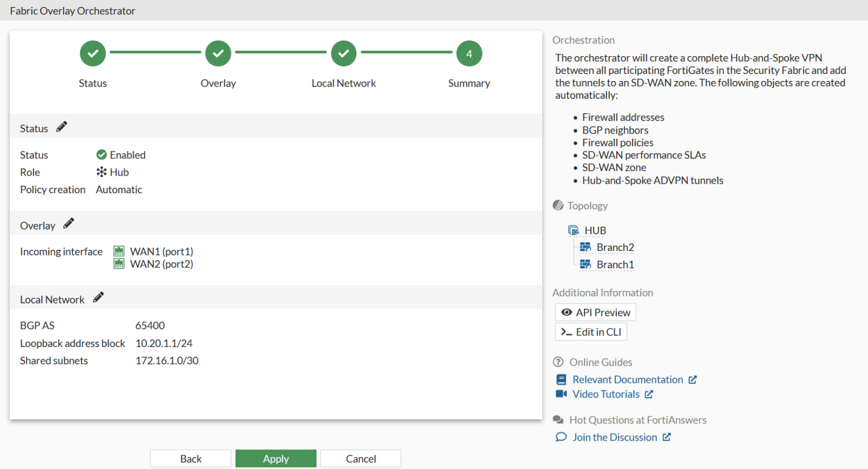This screenshot has height=469, width=868.
Task: Go Back to the previous step
Action: (191, 459)
